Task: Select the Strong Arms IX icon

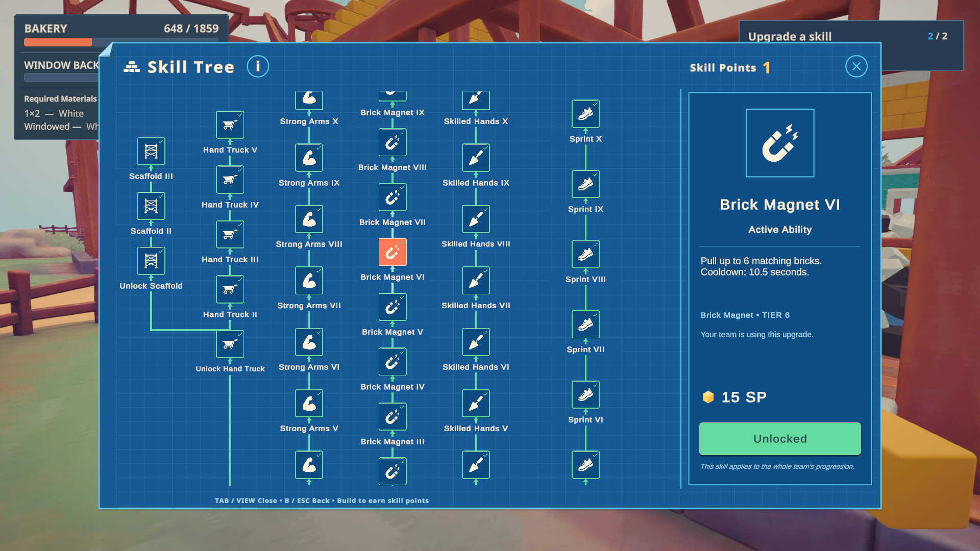Action: [309, 158]
